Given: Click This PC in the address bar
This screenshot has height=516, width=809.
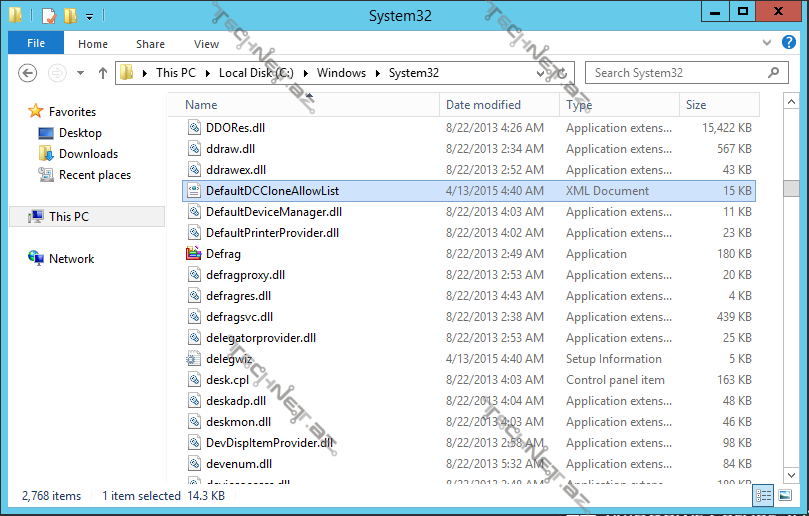Looking at the screenshot, I should tap(176, 73).
